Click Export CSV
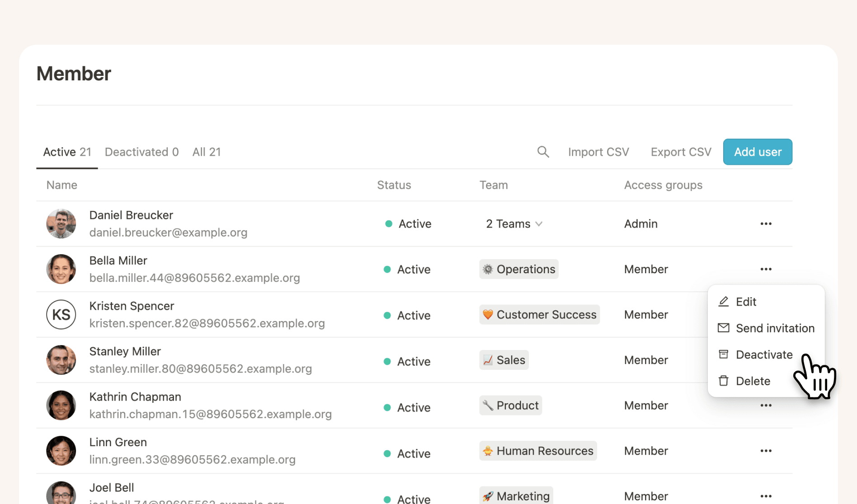 click(681, 152)
